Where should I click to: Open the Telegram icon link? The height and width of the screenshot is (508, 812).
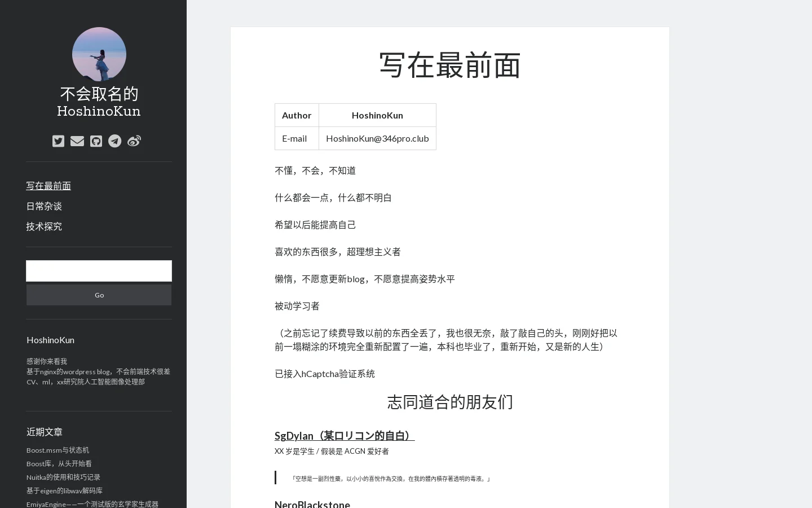[115, 141]
